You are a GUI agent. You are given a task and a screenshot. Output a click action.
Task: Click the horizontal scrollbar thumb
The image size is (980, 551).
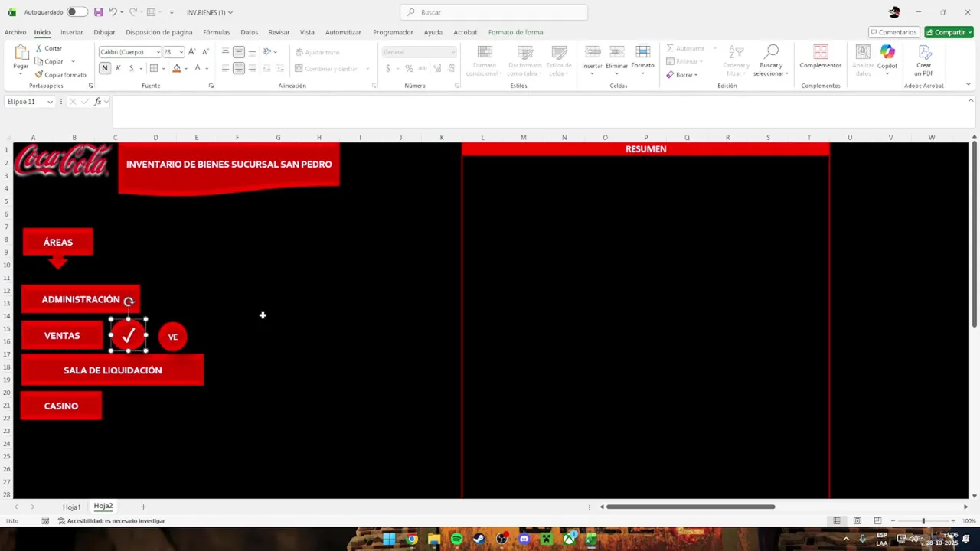click(691, 507)
